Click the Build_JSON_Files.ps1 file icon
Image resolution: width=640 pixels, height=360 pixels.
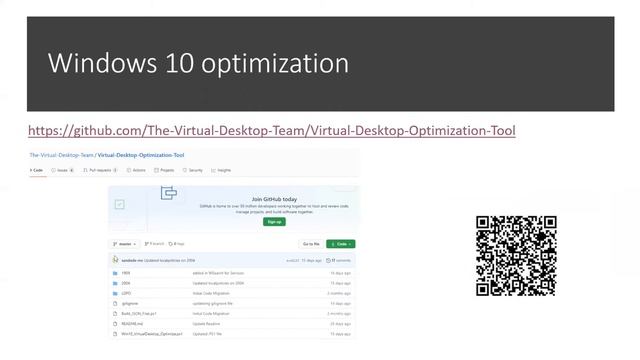pos(115,314)
